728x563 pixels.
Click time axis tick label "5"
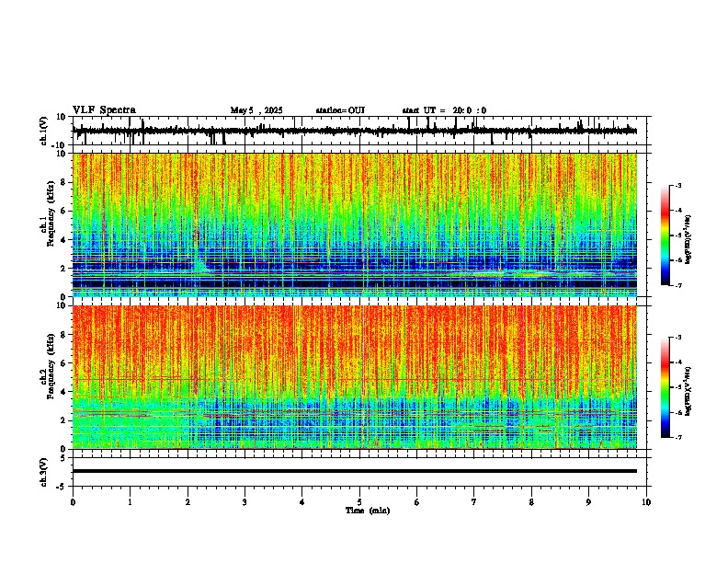(359, 502)
